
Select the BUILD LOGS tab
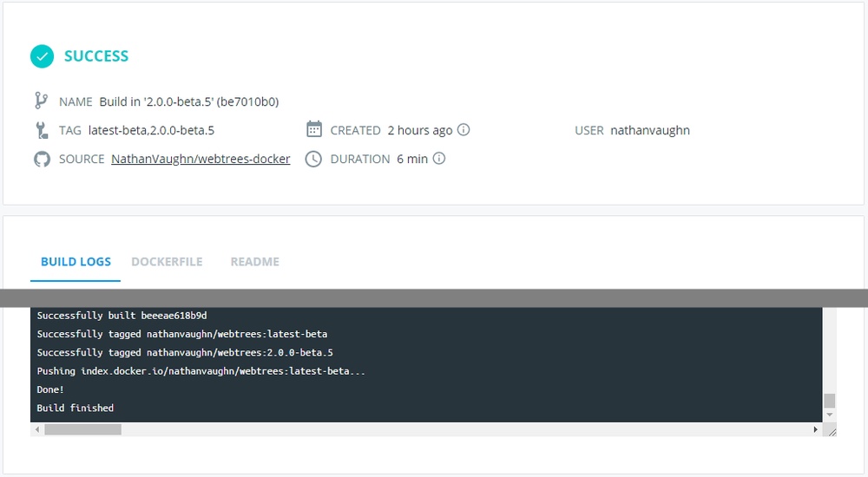tap(76, 262)
